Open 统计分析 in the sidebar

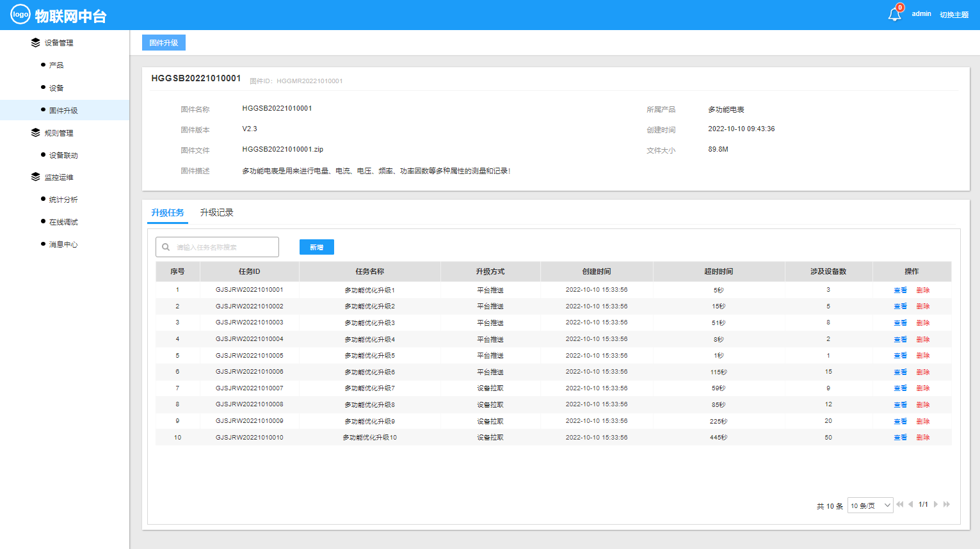[x=63, y=200]
